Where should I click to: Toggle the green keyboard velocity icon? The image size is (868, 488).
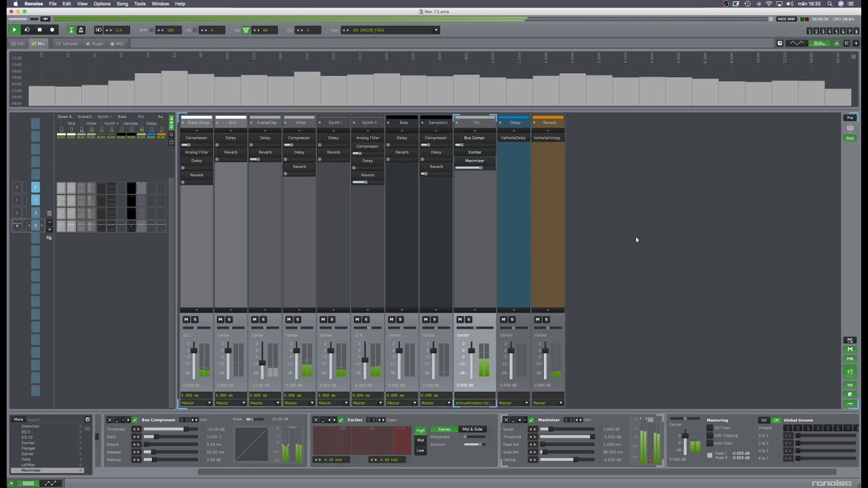(246, 30)
